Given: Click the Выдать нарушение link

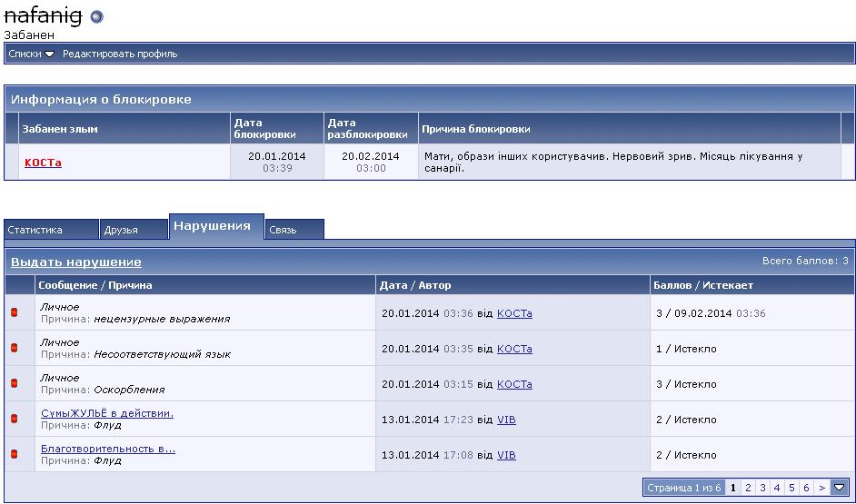Looking at the screenshot, I should [x=76, y=262].
